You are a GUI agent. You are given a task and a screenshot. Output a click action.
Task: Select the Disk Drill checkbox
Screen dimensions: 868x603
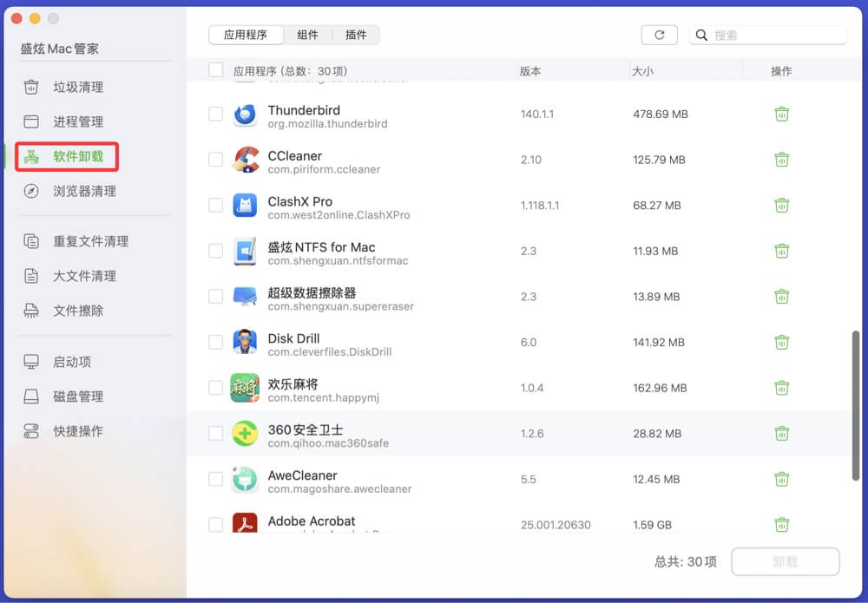click(x=215, y=342)
